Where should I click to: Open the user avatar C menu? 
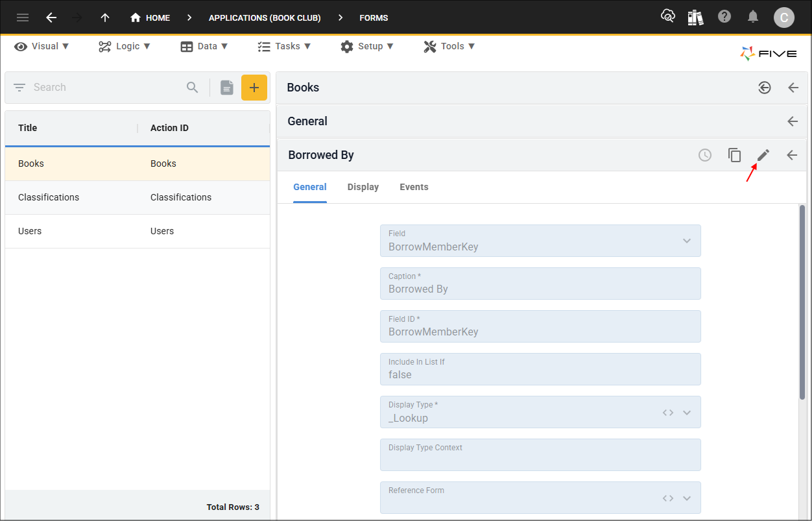tap(784, 18)
